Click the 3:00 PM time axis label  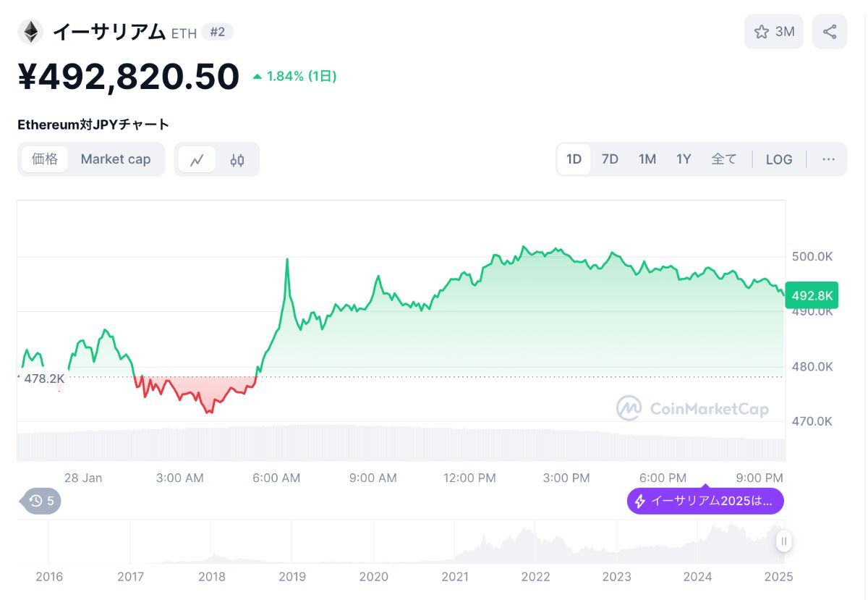pyautogui.click(x=566, y=478)
